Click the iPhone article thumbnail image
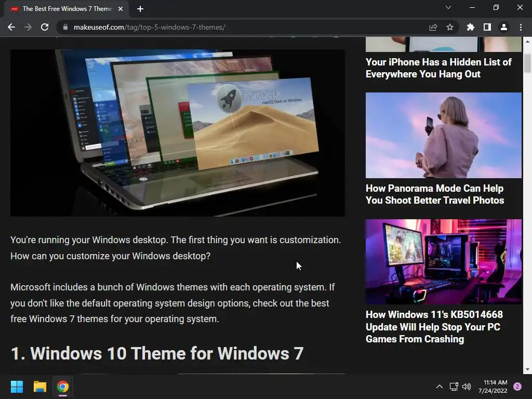Viewport: 532px width, 399px height. (444, 45)
